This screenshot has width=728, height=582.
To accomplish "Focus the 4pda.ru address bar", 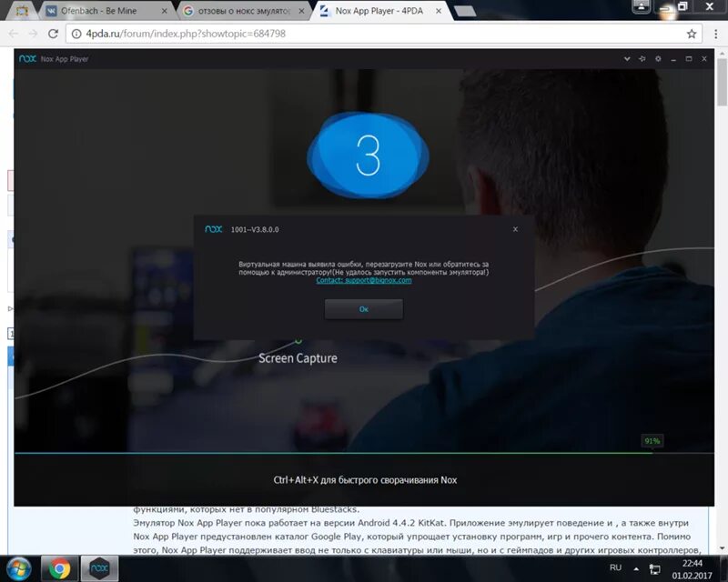I will pos(383,34).
